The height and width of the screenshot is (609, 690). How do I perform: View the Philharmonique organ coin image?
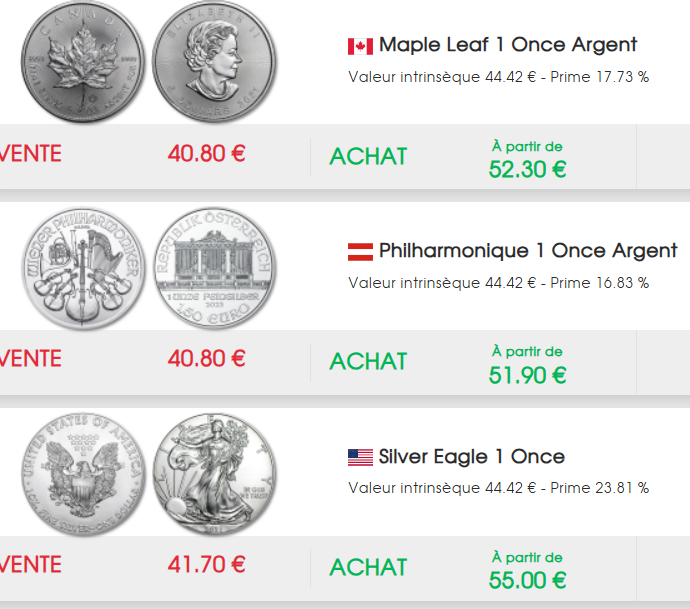tap(212, 268)
